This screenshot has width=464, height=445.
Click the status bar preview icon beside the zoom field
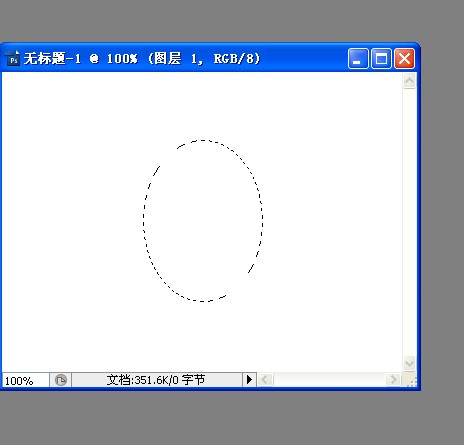61,380
